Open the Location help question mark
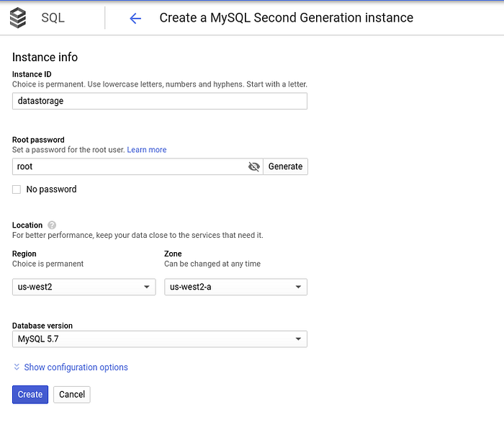The width and height of the screenshot is (504, 433). point(52,226)
